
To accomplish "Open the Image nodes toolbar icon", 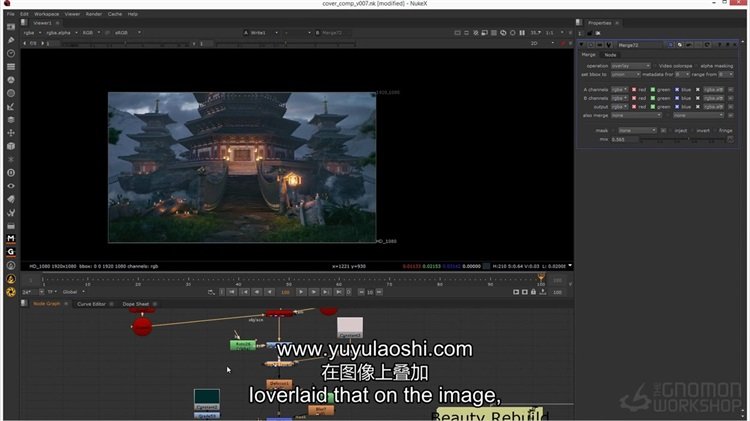I will click(11, 27).
